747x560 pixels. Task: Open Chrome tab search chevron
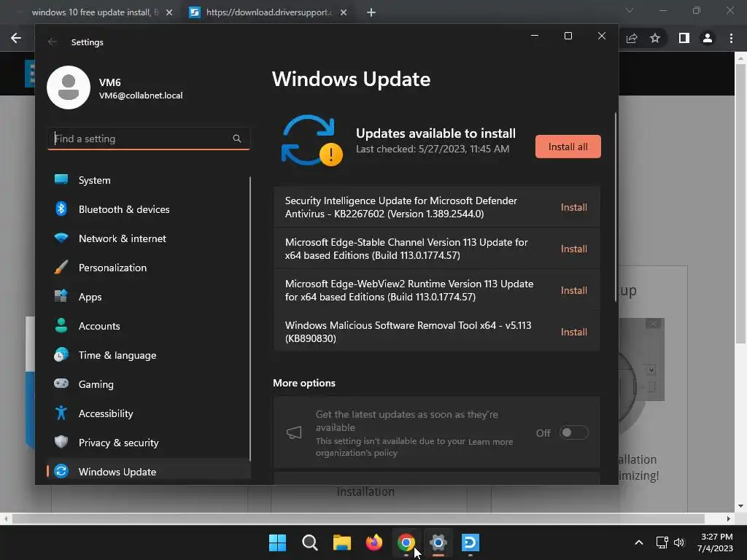tap(630, 10)
